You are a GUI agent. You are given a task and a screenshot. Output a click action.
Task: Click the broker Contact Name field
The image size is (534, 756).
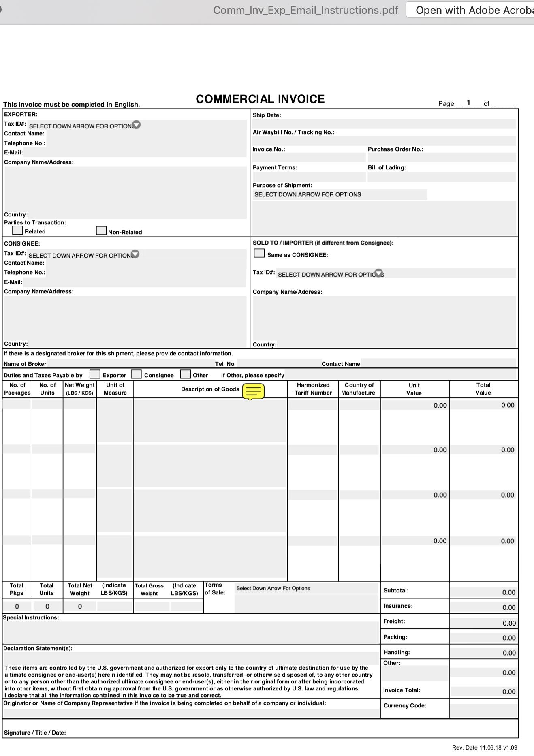(x=438, y=363)
